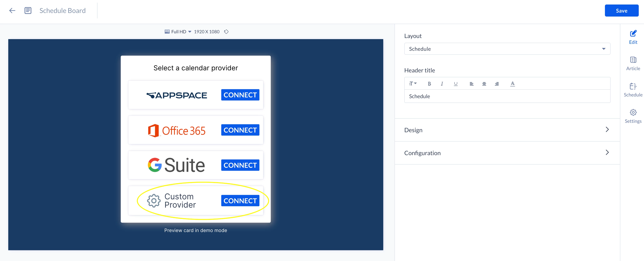
Task: Click the Header title text field
Action: click(507, 96)
